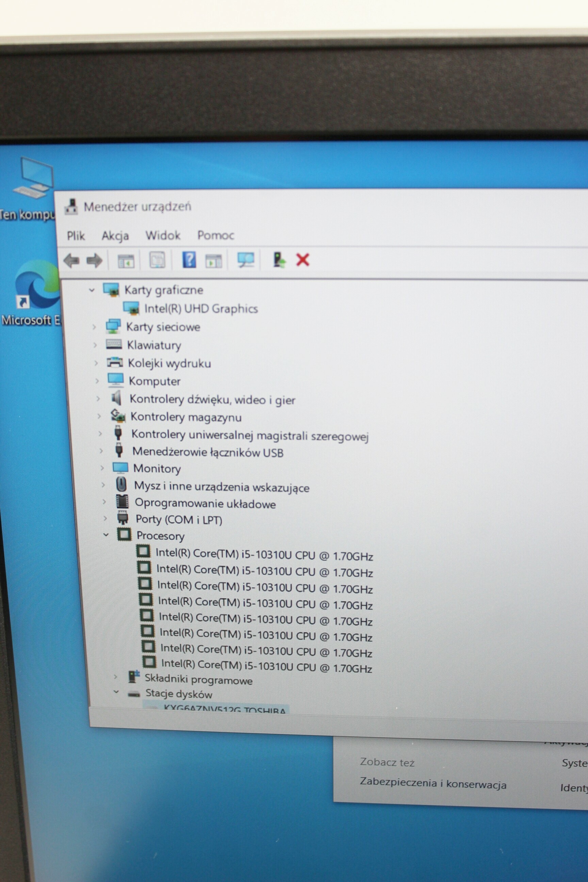Viewport: 588px width, 882px height.
Task: Expand the Oprogramowanie układowe category
Action: [104, 502]
